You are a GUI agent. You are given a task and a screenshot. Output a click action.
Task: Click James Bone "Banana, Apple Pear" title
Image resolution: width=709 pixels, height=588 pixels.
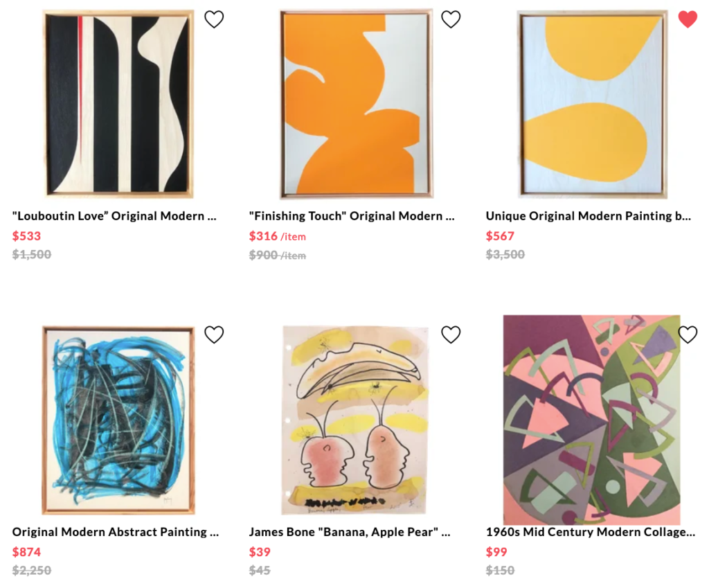tap(350, 532)
